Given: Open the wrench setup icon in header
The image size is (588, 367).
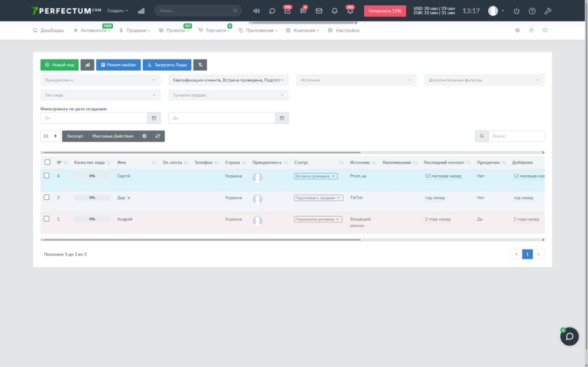Looking at the screenshot, I should [547, 11].
